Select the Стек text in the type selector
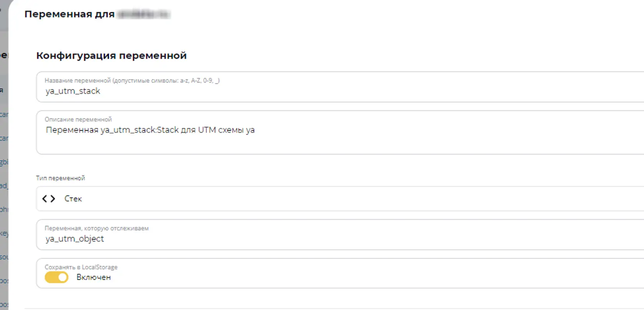Screen dimensions: 644x310 point(73,199)
